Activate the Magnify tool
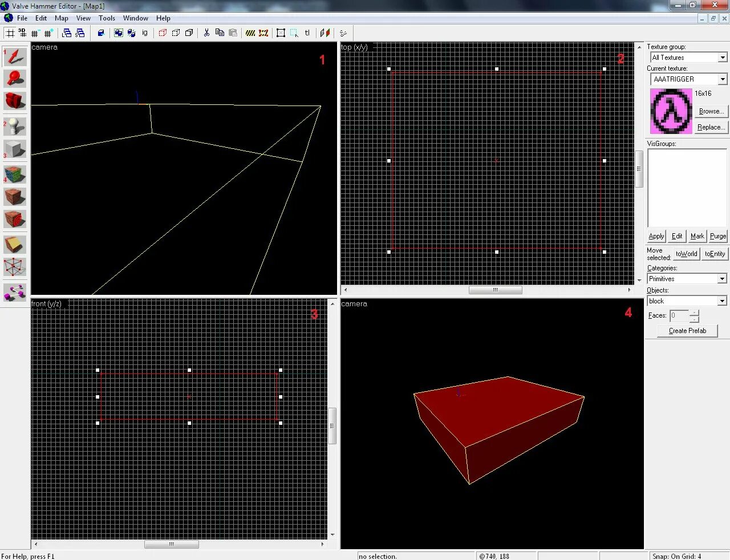The height and width of the screenshot is (560, 730). (x=15, y=79)
